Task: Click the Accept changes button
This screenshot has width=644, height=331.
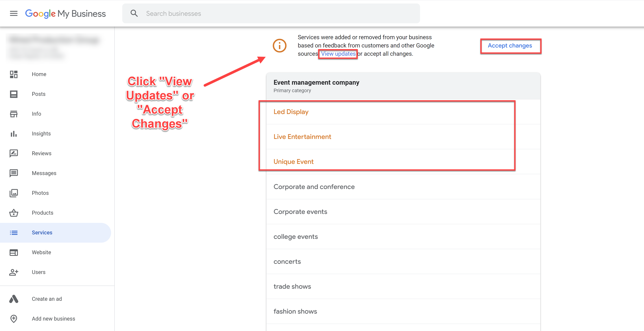Action: [510, 45]
